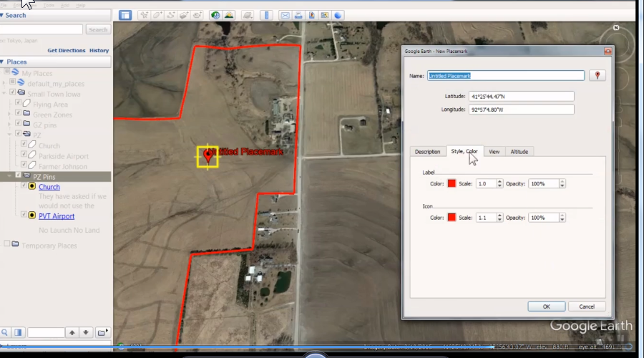Screen dimensions: 644x358
Task: Switch to the View tab
Action: (494, 152)
